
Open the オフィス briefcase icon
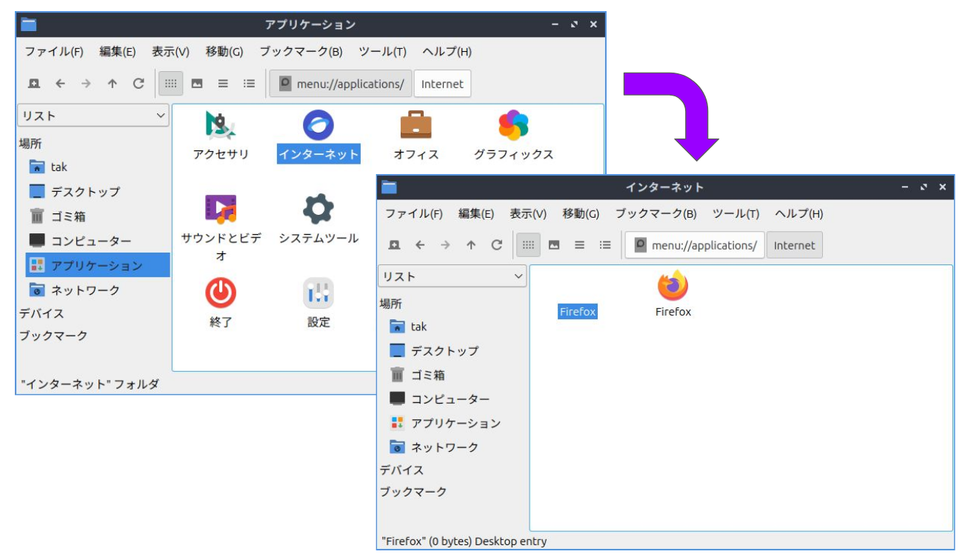tap(416, 125)
